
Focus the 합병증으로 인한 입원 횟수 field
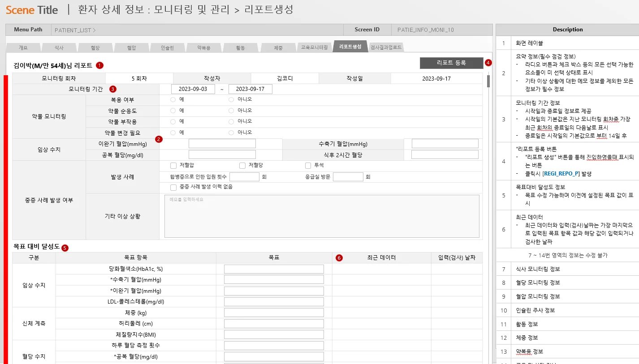pyautogui.click(x=244, y=177)
